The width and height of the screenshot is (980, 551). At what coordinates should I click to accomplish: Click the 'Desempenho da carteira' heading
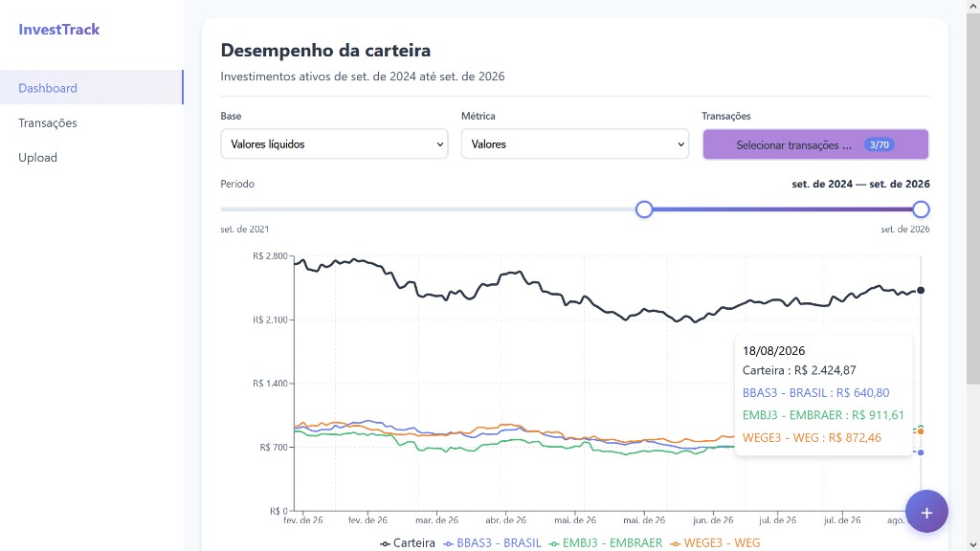(325, 50)
